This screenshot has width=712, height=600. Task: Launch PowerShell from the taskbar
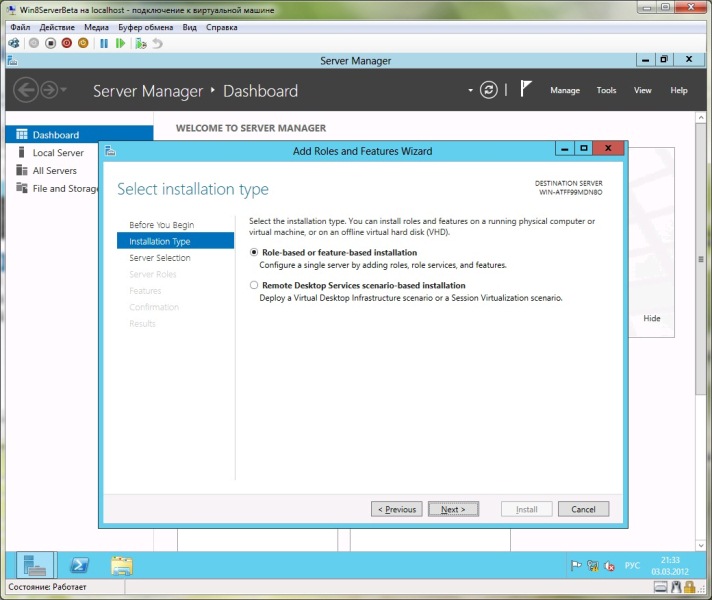click(x=78, y=566)
